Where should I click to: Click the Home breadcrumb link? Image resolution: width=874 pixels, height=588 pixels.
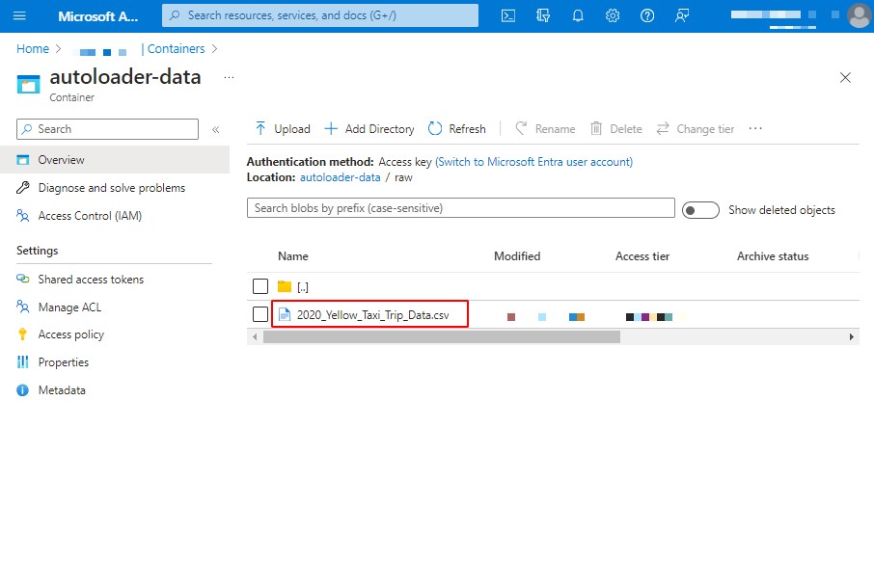point(33,49)
